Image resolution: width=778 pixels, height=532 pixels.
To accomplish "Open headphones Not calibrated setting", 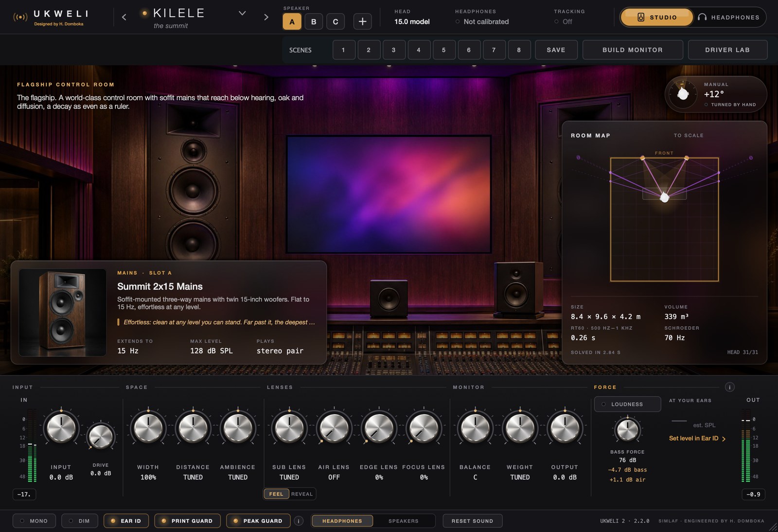I will tap(482, 21).
